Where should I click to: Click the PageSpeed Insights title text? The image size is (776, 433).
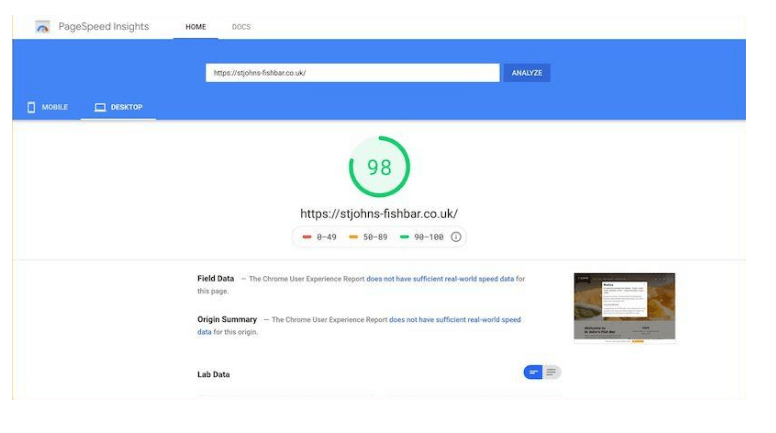tap(103, 27)
